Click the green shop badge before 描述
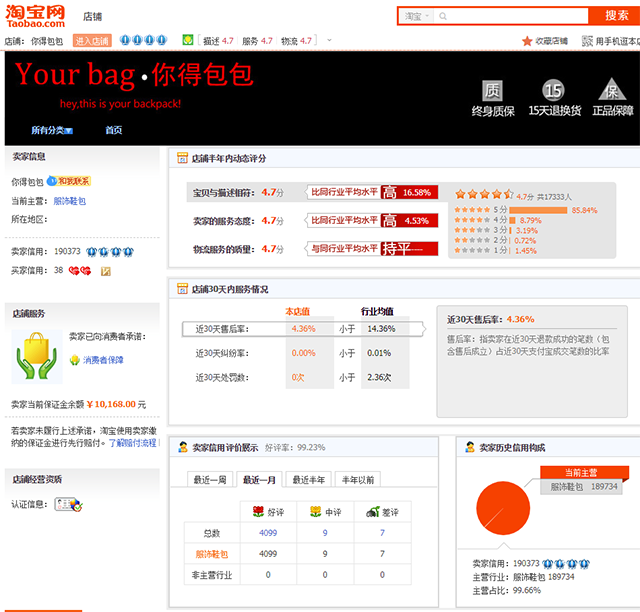Image resolution: width=640 pixels, height=612 pixels. pos(188,41)
